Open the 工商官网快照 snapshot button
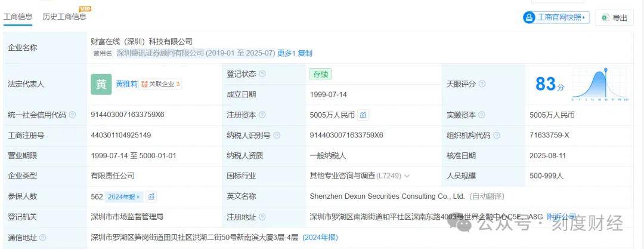The height and width of the screenshot is (249, 644). click(x=556, y=17)
